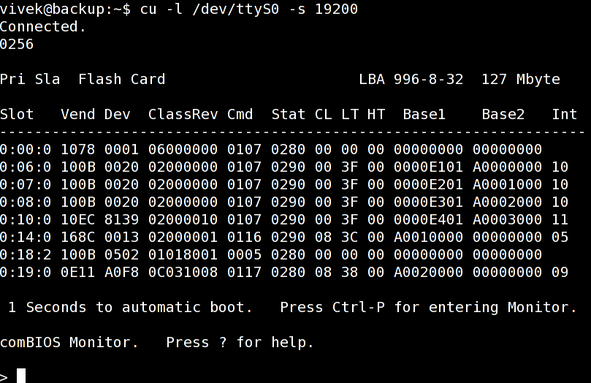Click the blinking cursor at the monitor prompt
591x383 pixels.
point(21,375)
